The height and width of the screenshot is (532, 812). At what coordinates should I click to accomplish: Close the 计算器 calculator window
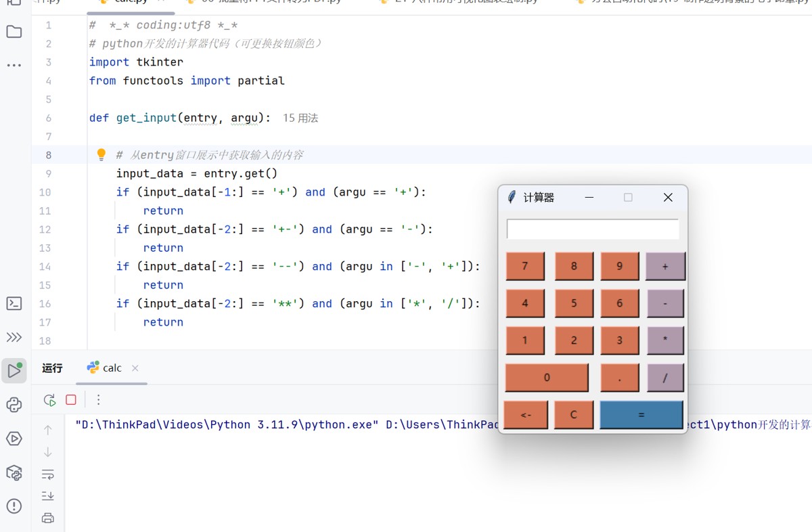[x=668, y=198]
